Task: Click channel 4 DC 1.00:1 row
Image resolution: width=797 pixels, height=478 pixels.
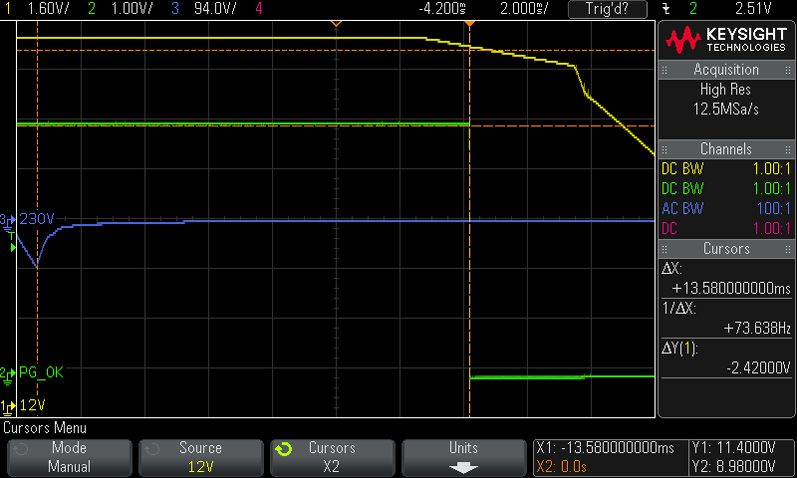Action: (726, 228)
